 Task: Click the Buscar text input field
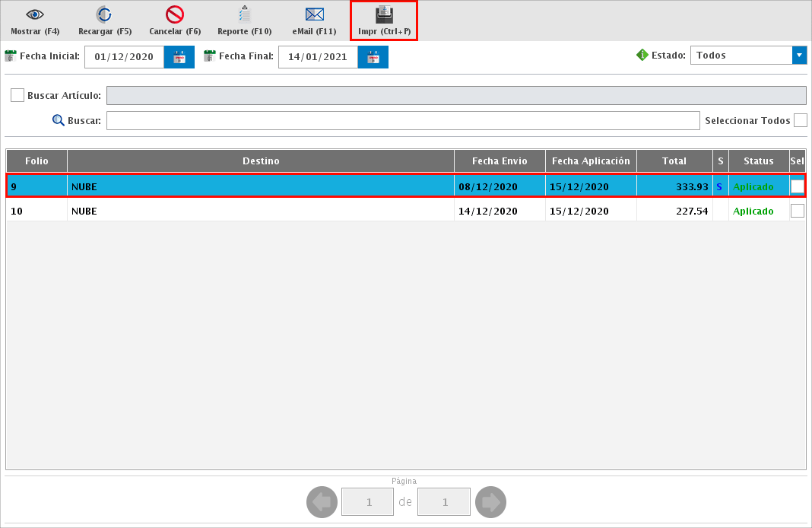[402, 121]
